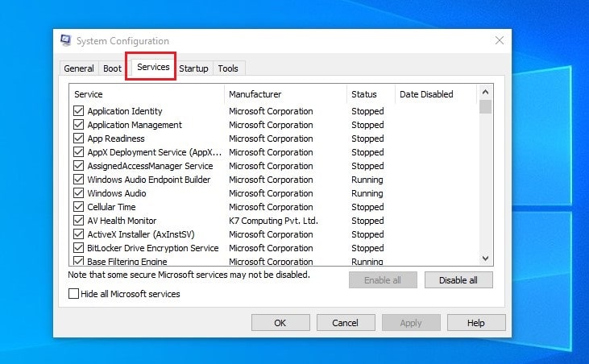The height and width of the screenshot is (364, 589).
Task: Enable Hide all Microsoft services checkbox
Action: [73, 293]
